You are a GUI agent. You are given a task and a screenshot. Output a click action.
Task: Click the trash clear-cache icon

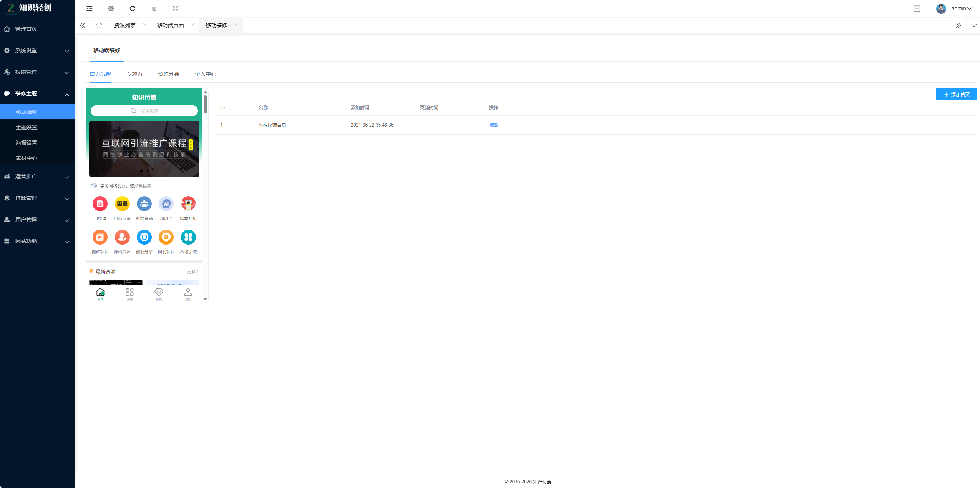pos(154,8)
